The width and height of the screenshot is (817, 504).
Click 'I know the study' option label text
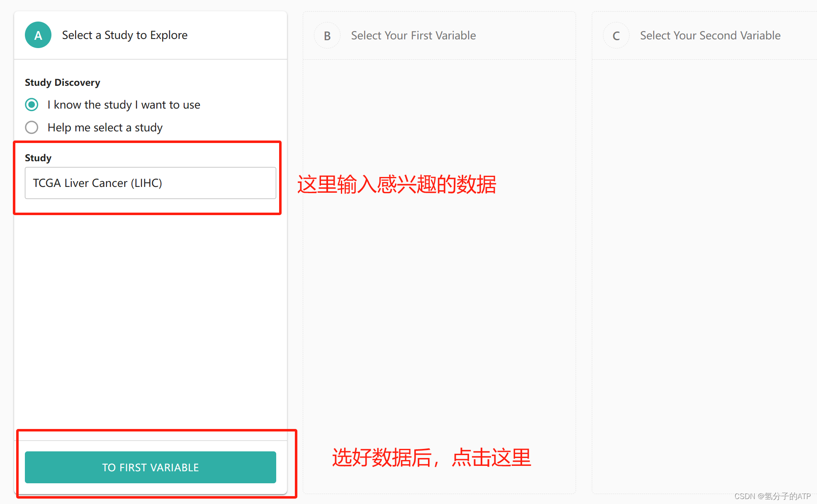[124, 104]
